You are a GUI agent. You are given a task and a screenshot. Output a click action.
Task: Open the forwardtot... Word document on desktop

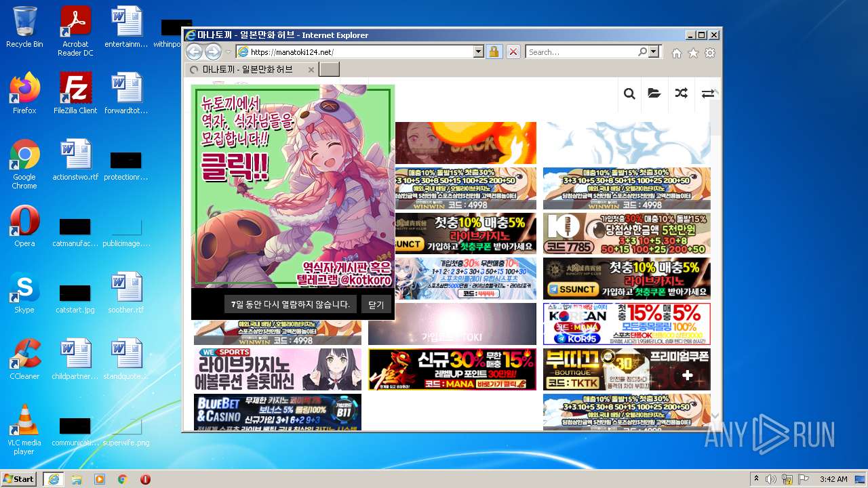pos(126,94)
